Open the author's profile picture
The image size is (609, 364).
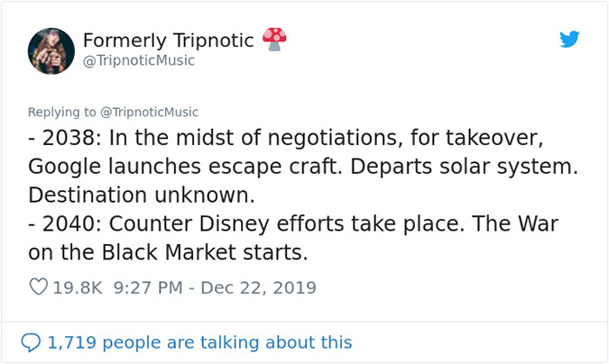pyautogui.click(x=51, y=50)
